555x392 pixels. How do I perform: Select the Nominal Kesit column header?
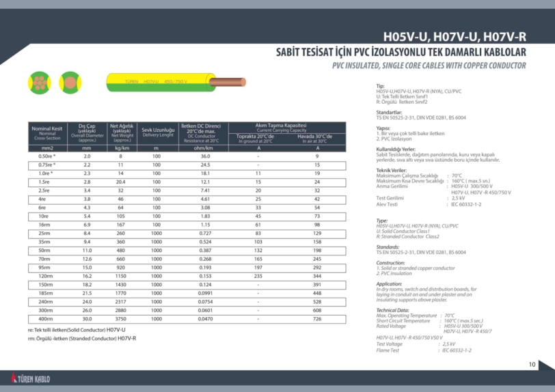click(x=48, y=132)
